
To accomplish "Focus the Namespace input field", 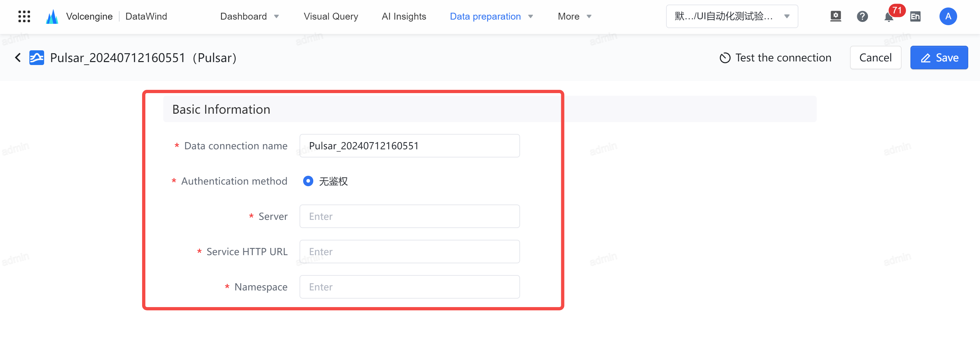I will (x=409, y=287).
